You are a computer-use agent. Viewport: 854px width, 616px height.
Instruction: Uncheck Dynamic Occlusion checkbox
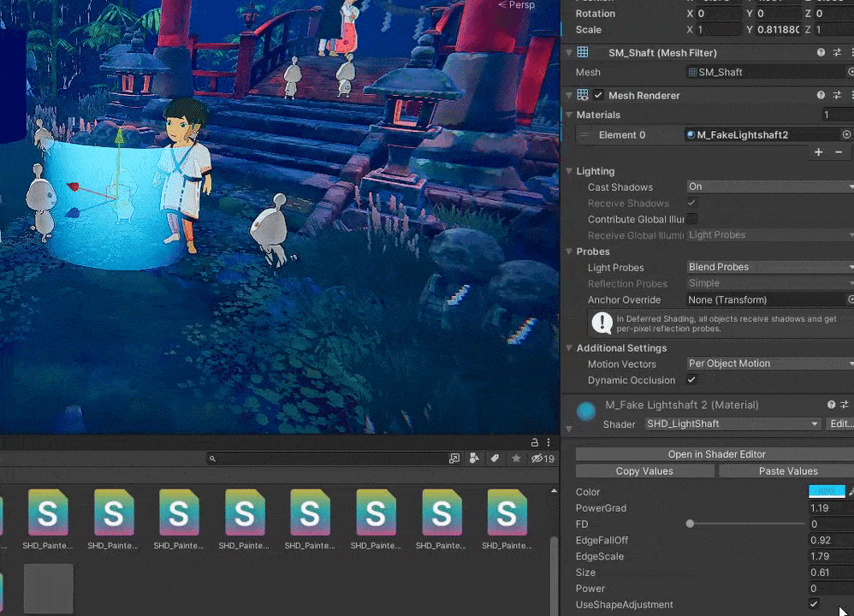click(691, 380)
